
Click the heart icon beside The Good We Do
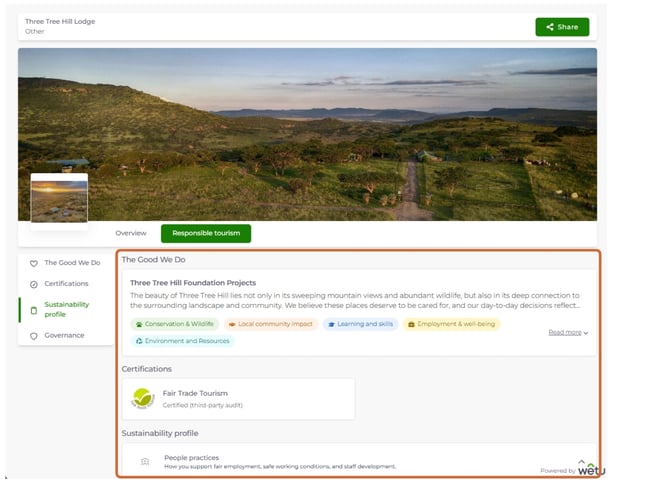pos(34,264)
